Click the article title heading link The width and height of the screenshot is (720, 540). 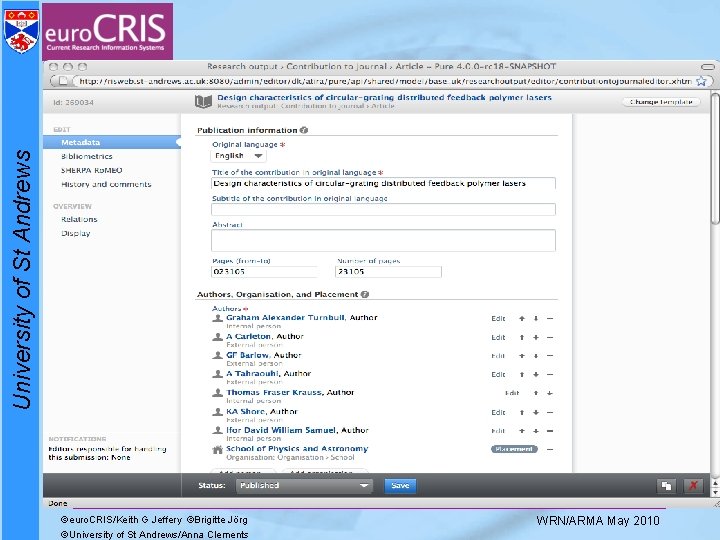[384, 97]
